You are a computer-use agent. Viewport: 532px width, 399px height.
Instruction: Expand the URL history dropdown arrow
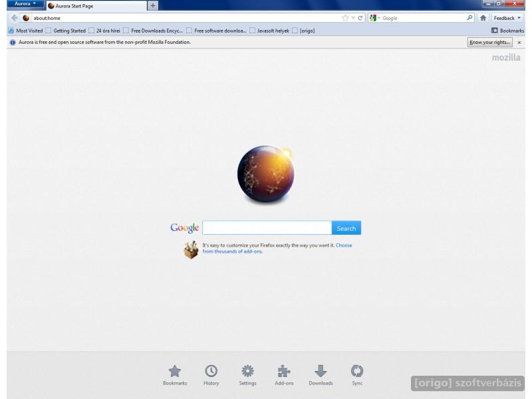point(353,18)
